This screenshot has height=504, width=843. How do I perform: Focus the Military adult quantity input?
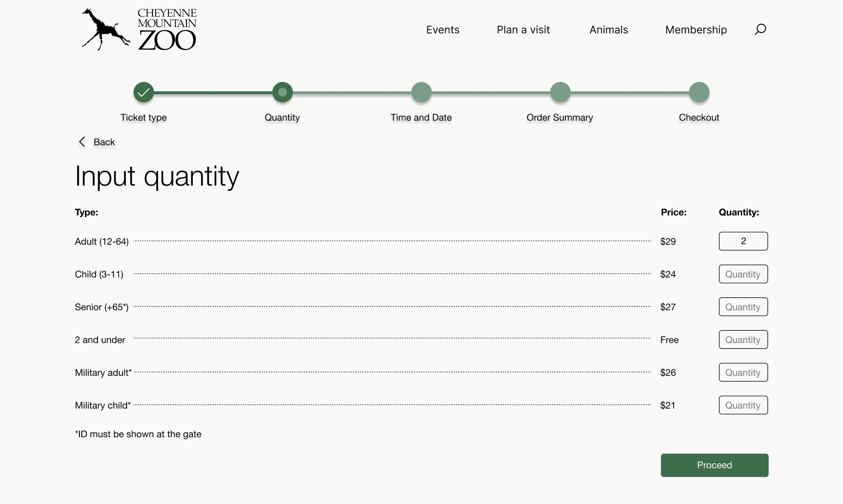pyautogui.click(x=743, y=372)
